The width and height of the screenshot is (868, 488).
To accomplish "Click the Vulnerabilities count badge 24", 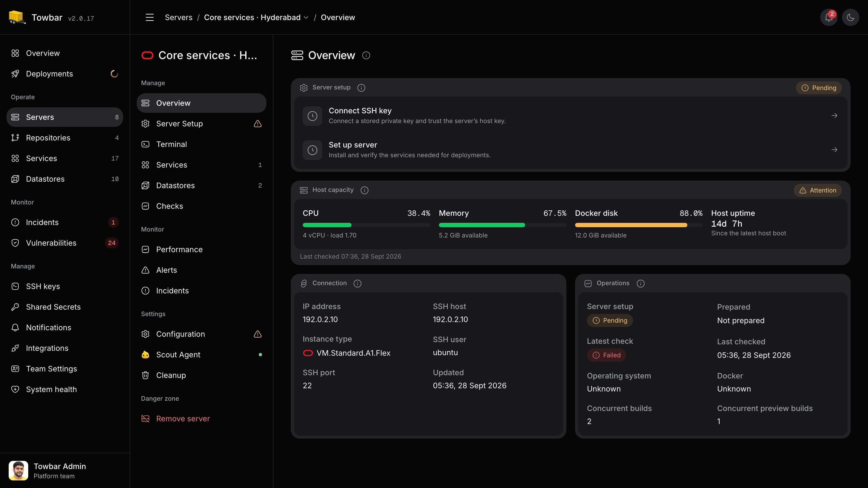I will (111, 243).
